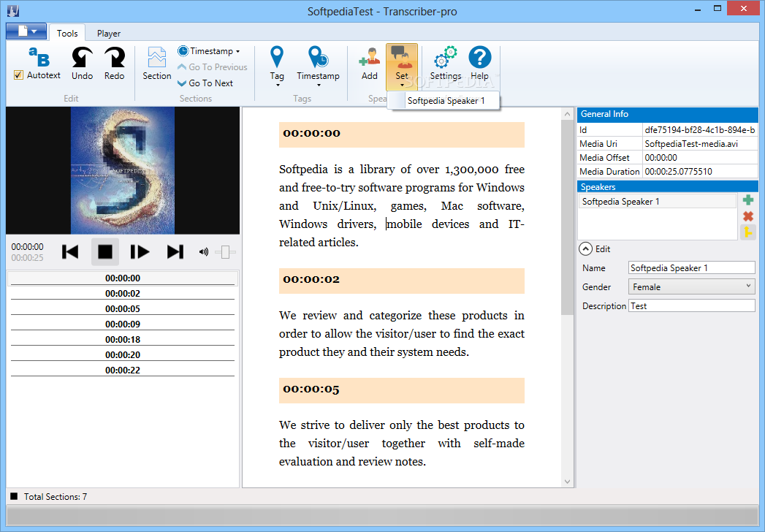The height and width of the screenshot is (532, 765).
Task: Stop media playback
Action: [x=105, y=252]
